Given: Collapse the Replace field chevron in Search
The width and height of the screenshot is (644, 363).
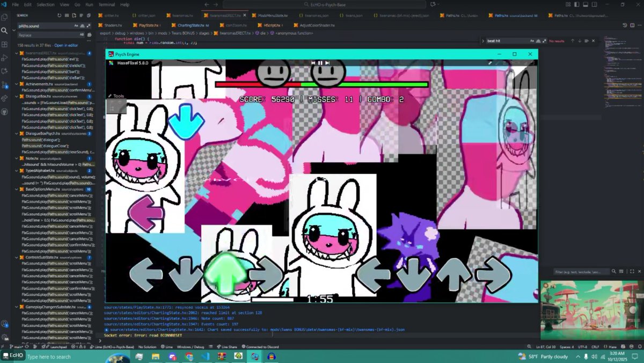Looking at the screenshot, I should [14, 30].
